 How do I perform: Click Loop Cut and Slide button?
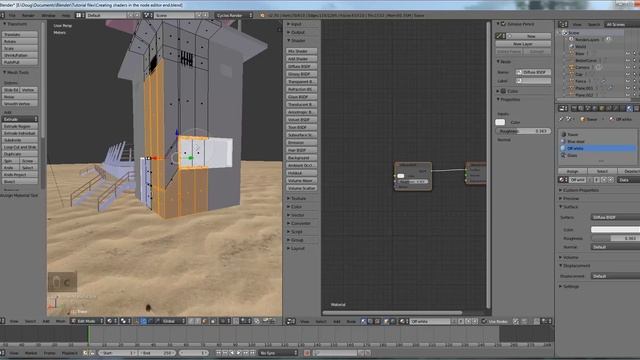click(x=20, y=147)
